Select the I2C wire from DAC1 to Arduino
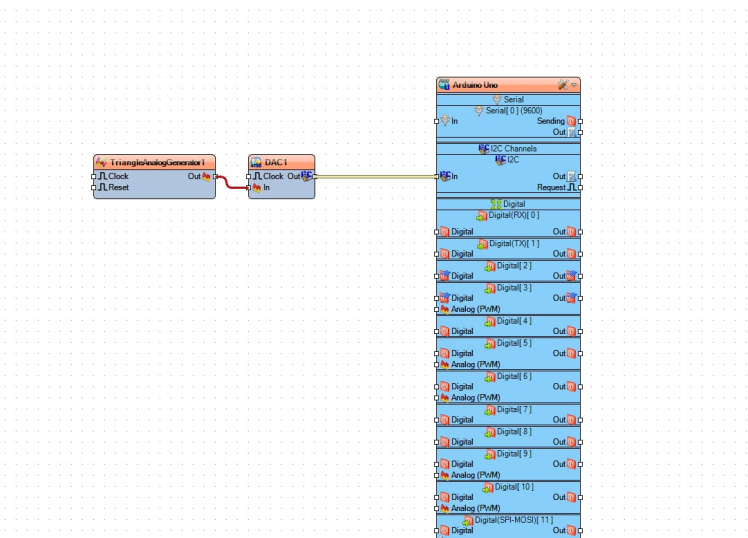Viewport: 748px width, 538px height. tap(375, 176)
